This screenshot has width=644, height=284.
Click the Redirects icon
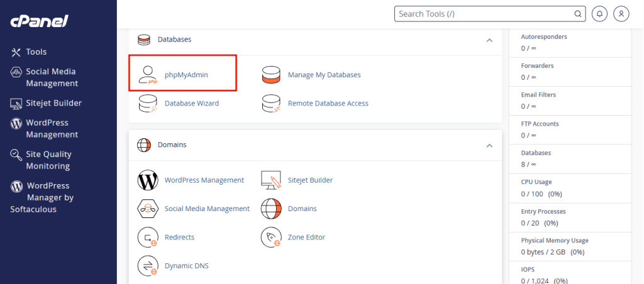[148, 238]
